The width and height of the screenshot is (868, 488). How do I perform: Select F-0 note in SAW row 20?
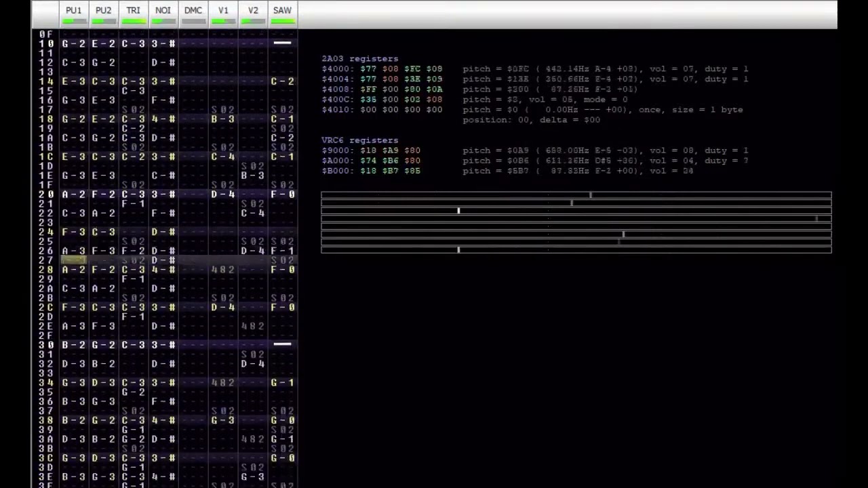point(283,195)
